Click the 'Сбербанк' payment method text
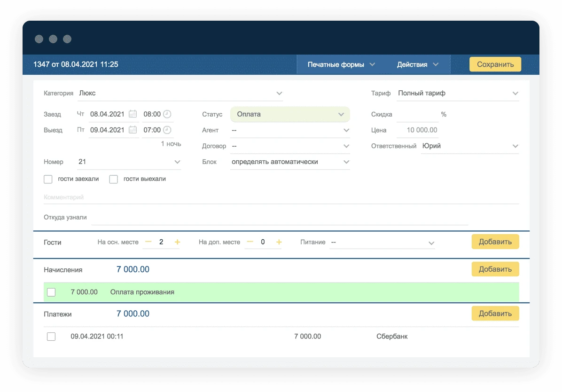The height and width of the screenshot is (392, 562). click(x=392, y=337)
